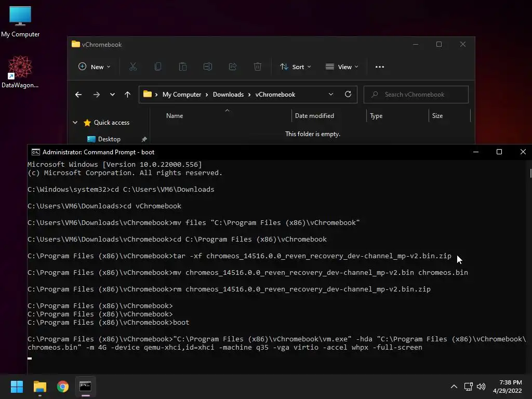The width and height of the screenshot is (532, 399).
Task: Show hidden system tray icons
Action: coord(454,387)
